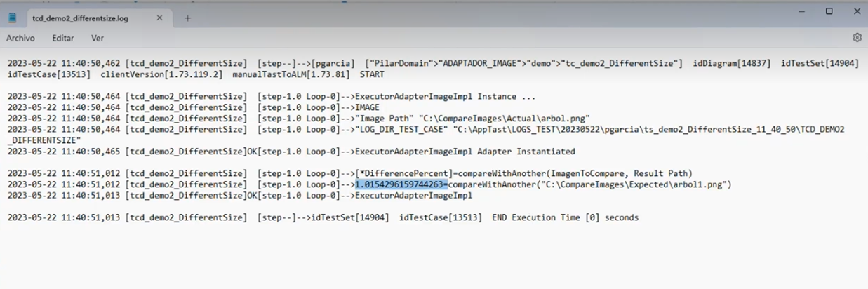The image size is (868, 289).
Task: Open Notepad settings gear
Action: [857, 37]
